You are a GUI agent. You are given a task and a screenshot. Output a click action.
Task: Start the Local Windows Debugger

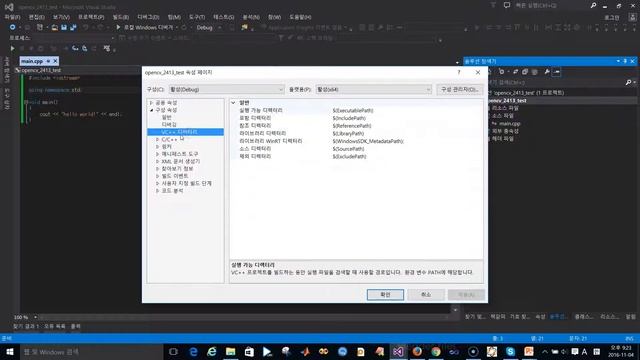pos(146,27)
